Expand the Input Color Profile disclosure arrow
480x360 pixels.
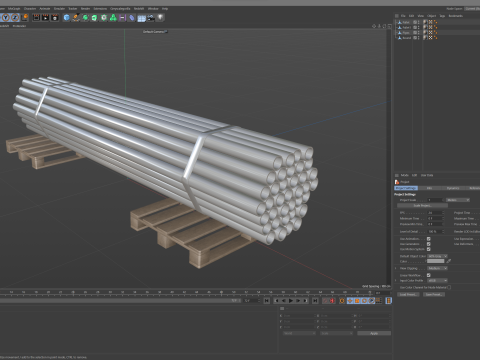click(x=396, y=280)
